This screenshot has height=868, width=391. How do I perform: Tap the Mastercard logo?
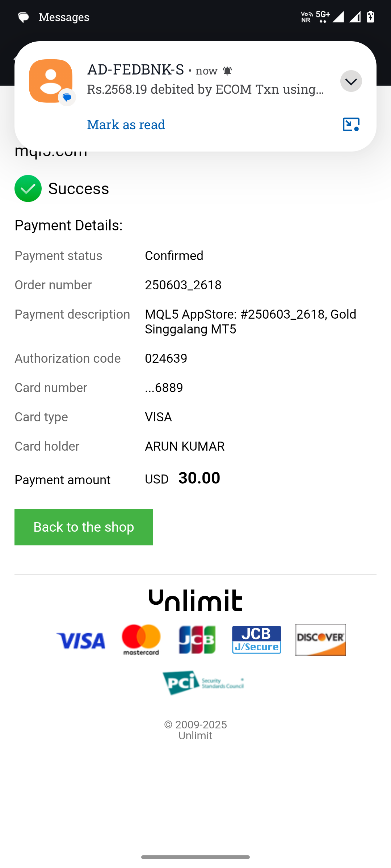(x=141, y=640)
